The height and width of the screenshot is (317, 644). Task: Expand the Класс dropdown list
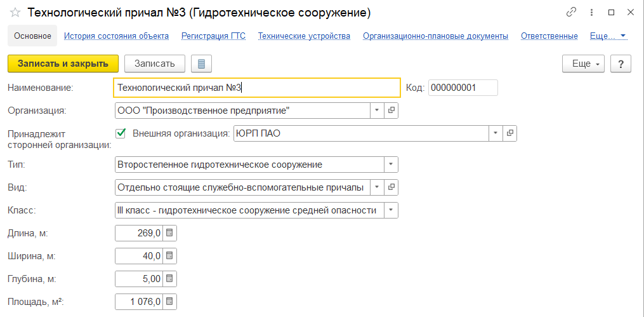tap(391, 210)
